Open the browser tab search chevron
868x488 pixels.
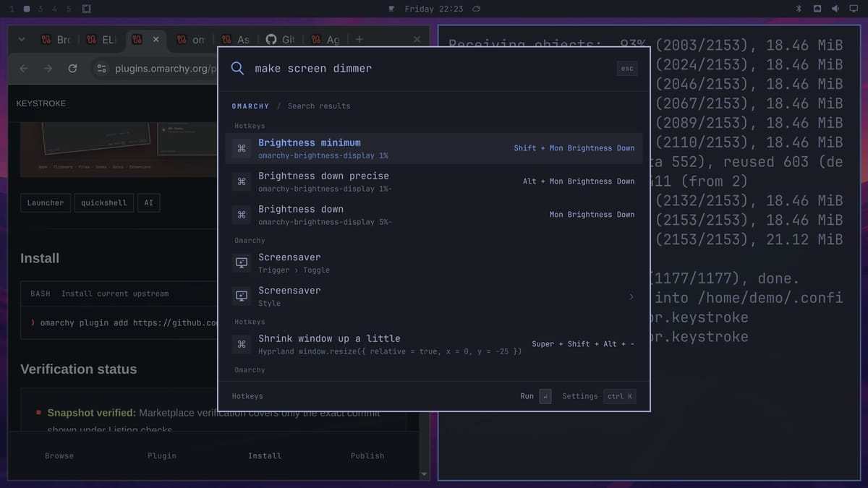(22, 40)
